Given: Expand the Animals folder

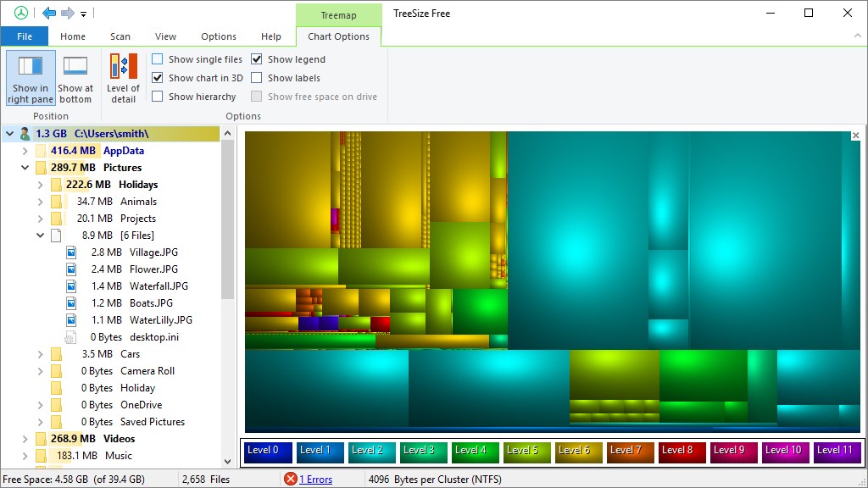Looking at the screenshot, I should point(40,202).
